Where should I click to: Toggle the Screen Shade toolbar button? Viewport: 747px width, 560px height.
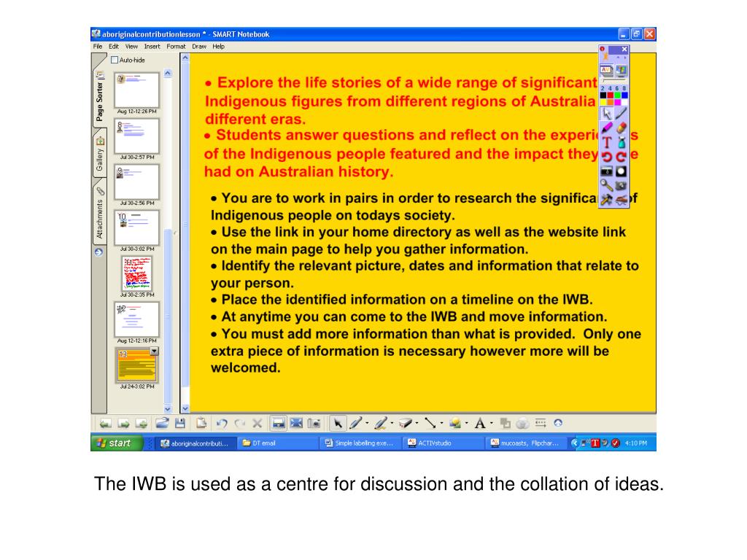tap(278, 423)
